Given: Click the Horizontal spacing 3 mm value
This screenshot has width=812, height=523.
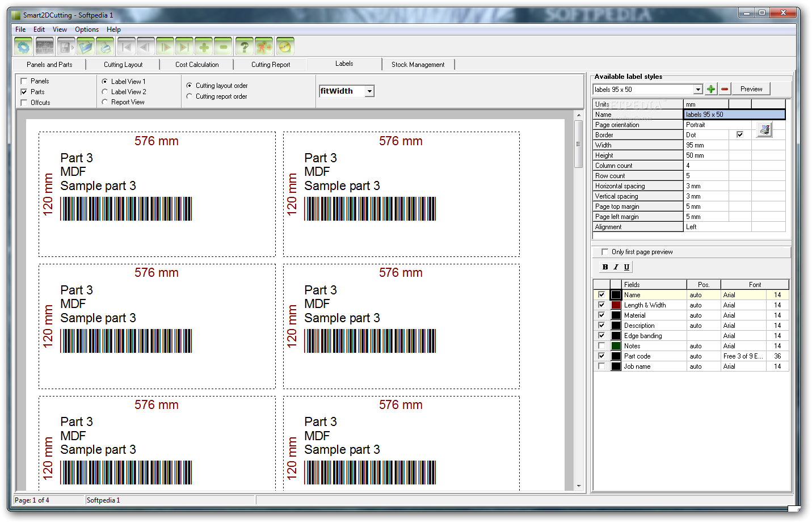Looking at the screenshot, I should click(x=706, y=186).
